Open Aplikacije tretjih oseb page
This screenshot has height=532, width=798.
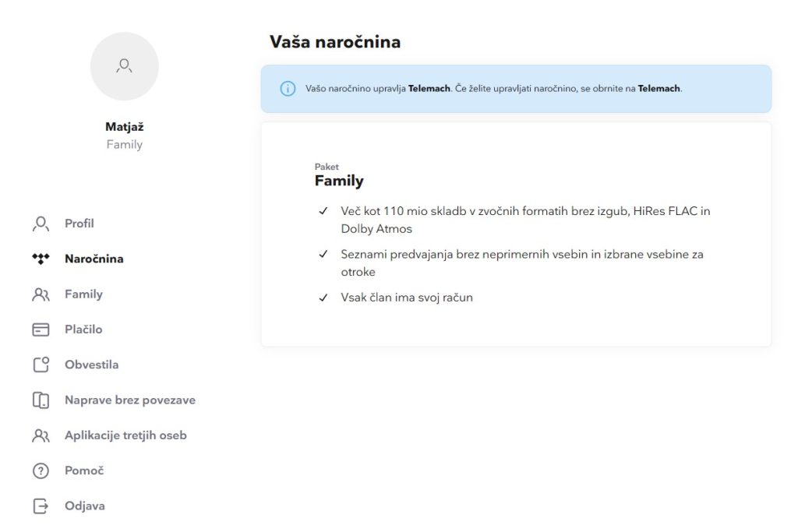(x=125, y=435)
